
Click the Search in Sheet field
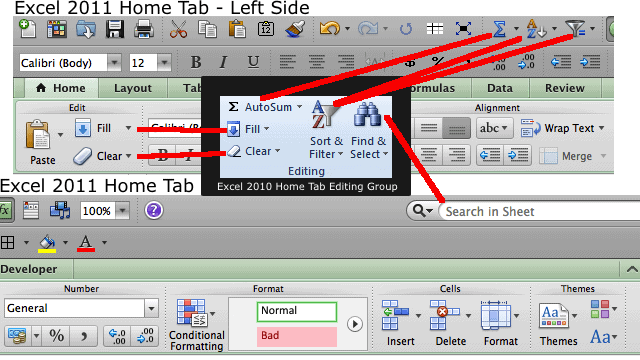(x=540, y=211)
